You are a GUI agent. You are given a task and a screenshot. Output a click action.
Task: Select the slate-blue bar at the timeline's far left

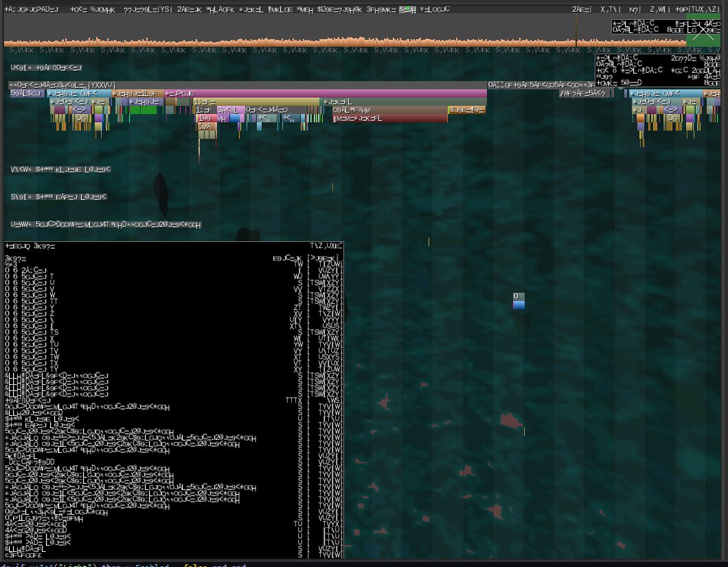(27, 94)
